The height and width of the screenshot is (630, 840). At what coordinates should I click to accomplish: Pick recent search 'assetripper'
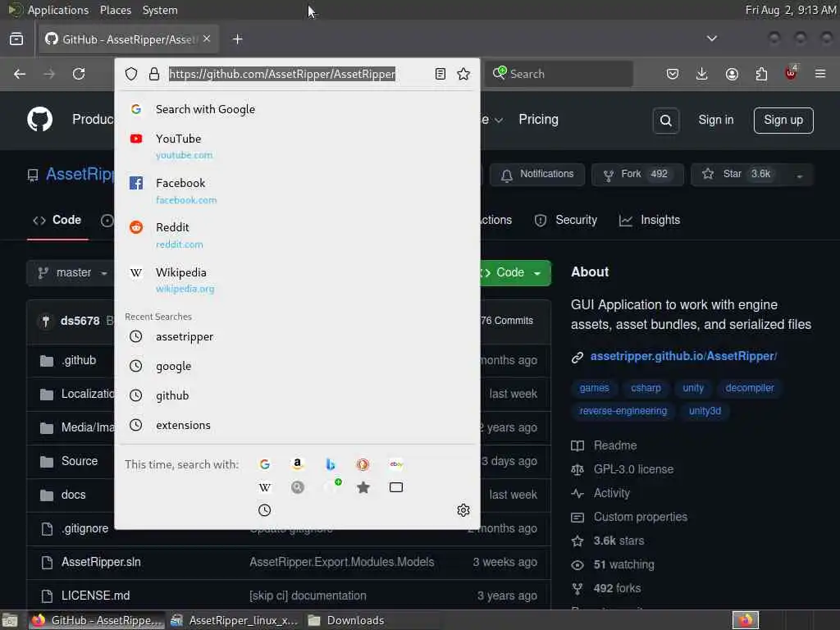(x=297, y=337)
